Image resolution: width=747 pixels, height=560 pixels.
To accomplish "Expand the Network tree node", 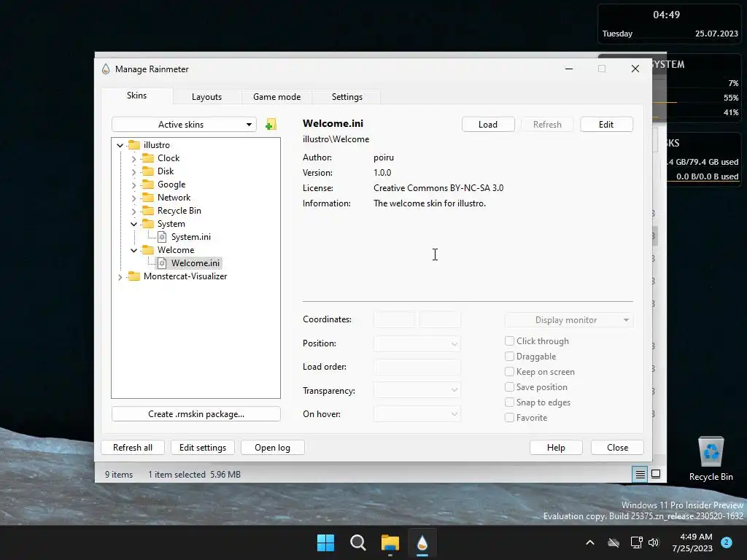I will pos(134,198).
